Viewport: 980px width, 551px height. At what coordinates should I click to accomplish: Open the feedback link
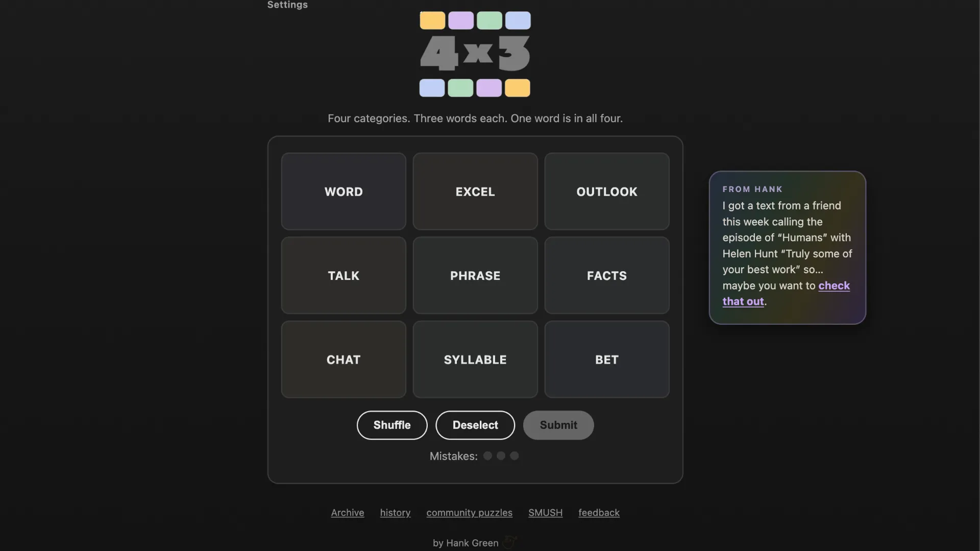pyautogui.click(x=599, y=512)
